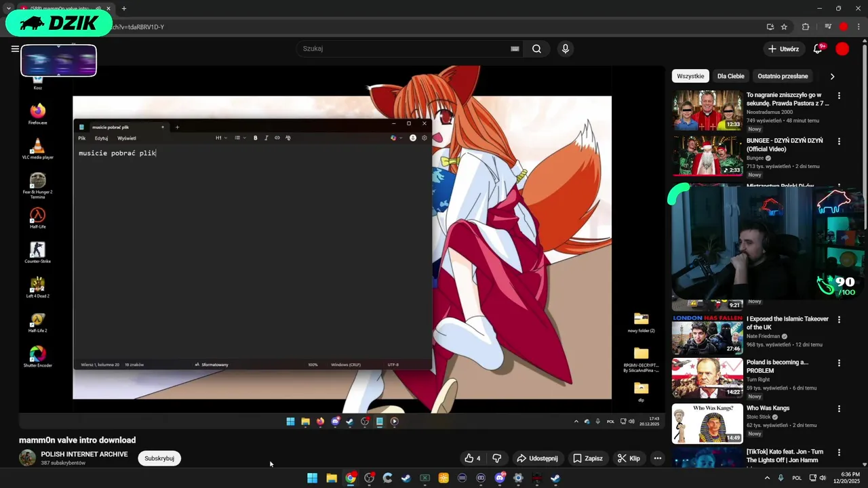Click the install app icon in address bar

pyautogui.click(x=770, y=27)
